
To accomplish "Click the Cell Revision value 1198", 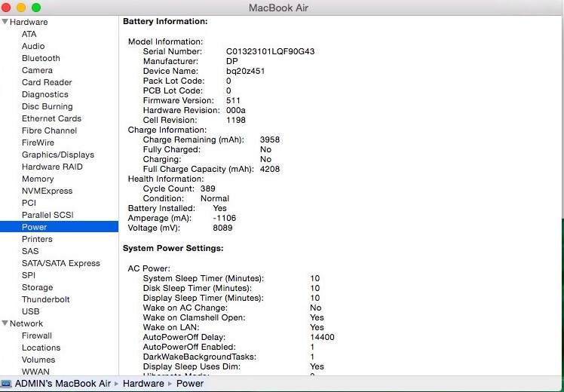I will (235, 120).
